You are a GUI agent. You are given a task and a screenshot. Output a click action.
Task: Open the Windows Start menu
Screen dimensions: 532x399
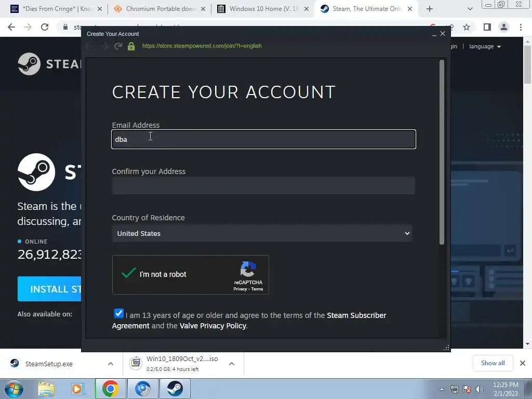click(14, 389)
